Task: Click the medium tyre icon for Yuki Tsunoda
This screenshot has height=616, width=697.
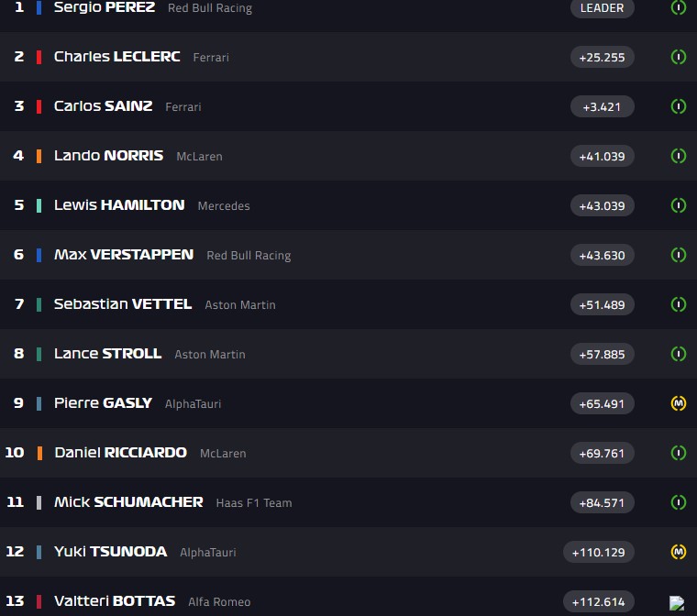Action: (x=679, y=552)
